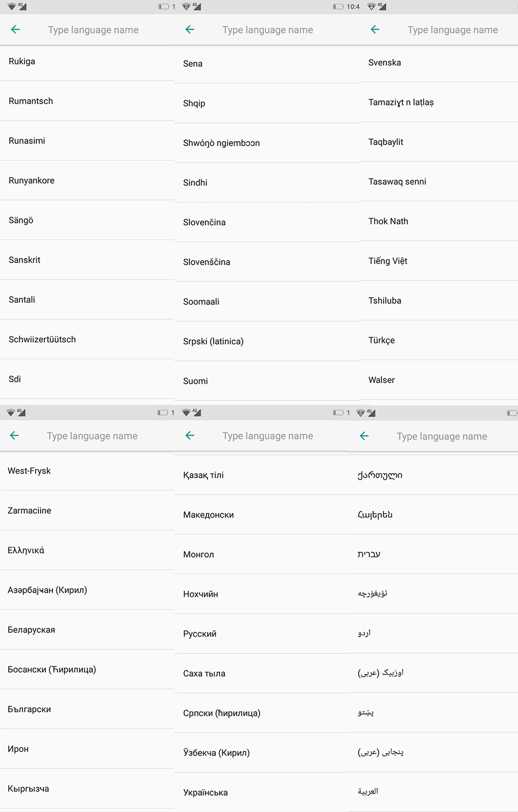The image size is (518, 812).
Task: Select the Ελληνικά language entry
Action: (x=87, y=551)
